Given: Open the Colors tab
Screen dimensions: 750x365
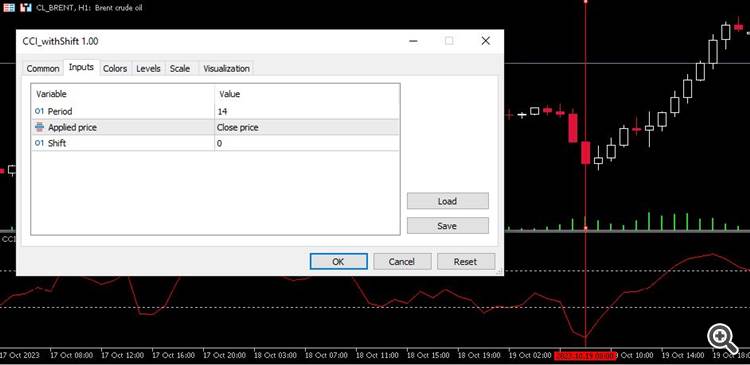Looking at the screenshot, I should tap(115, 68).
